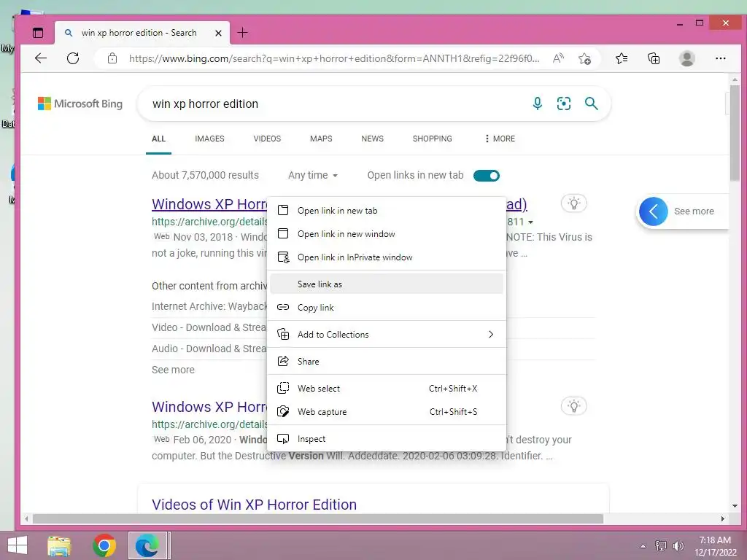
Task: Open Videos of Win XP Horror Edition
Action: [x=254, y=505]
